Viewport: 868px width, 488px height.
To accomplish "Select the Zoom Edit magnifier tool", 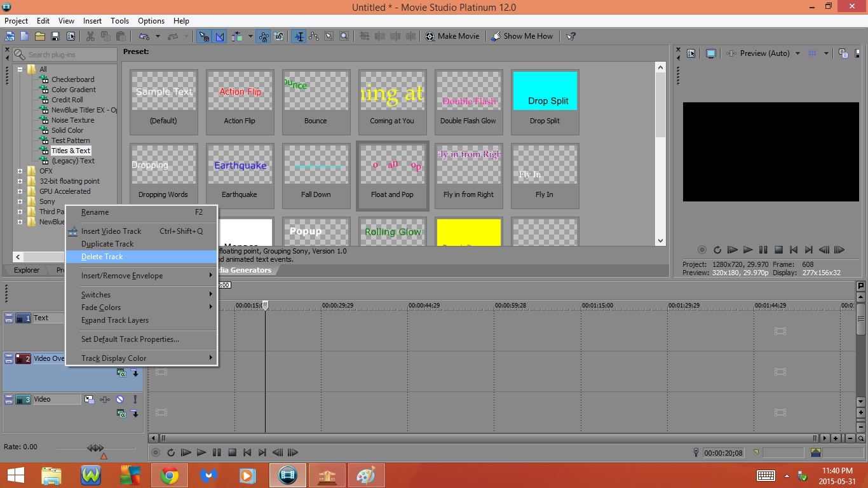I will click(344, 36).
